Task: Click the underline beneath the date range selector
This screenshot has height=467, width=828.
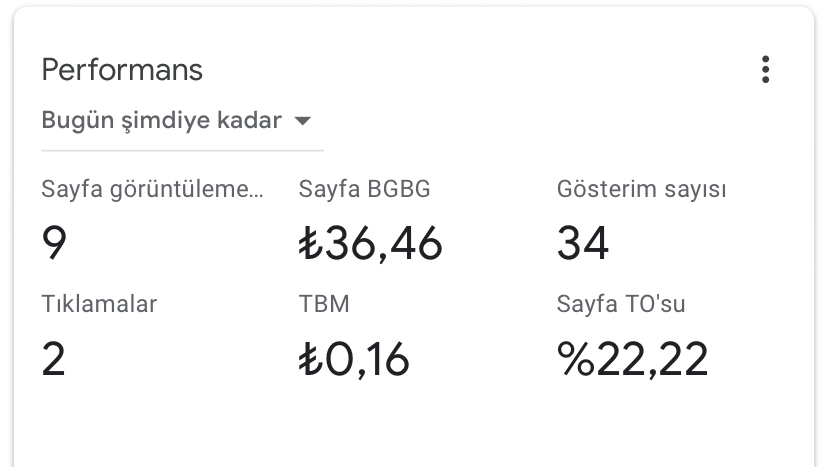Action: [182, 150]
